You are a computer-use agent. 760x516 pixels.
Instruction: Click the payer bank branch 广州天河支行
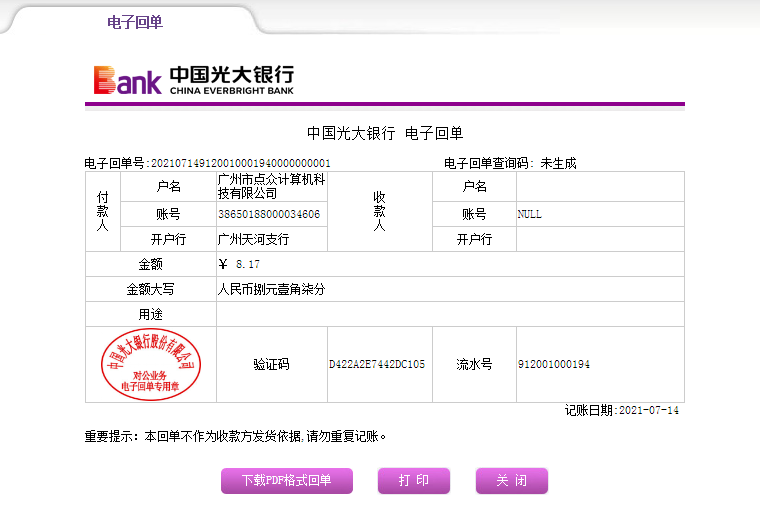254,239
